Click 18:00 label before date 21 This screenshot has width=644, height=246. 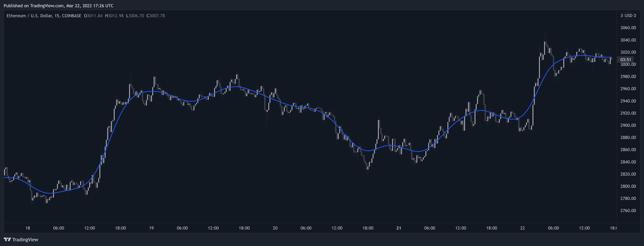368,228
